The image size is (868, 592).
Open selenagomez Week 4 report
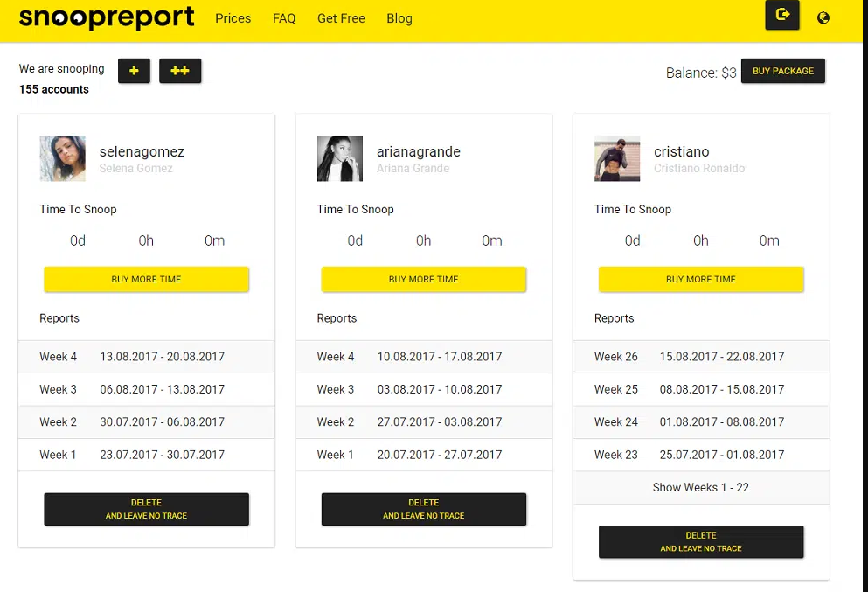point(146,357)
